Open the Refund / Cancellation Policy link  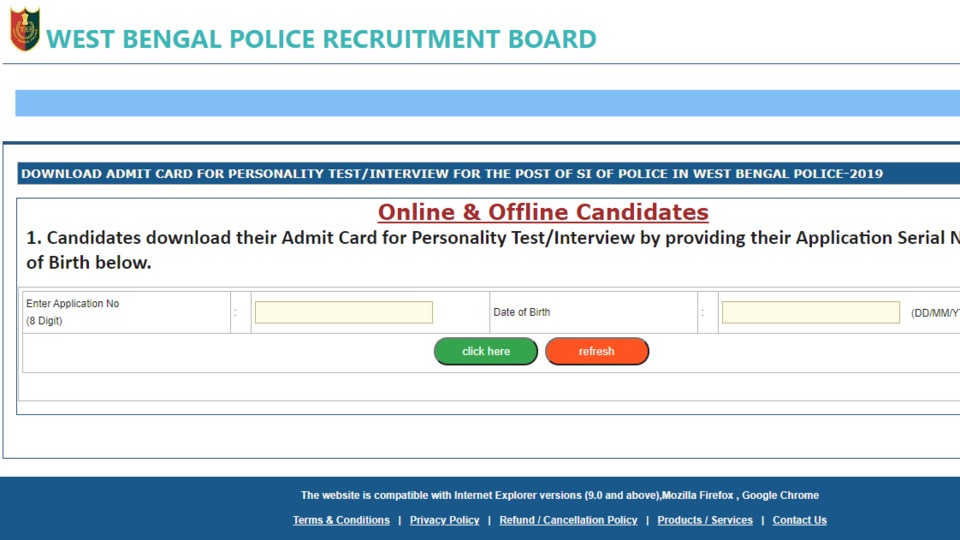[568, 520]
